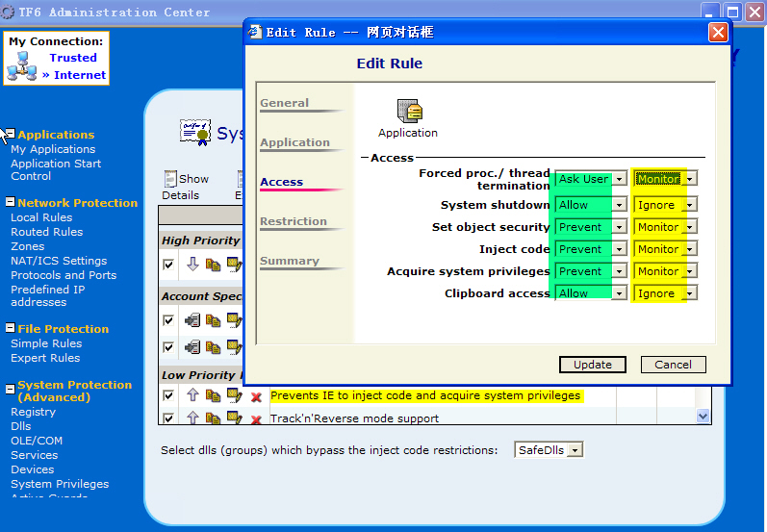
Task: Click the certificate icon beside the page heading
Action: pyautogui.click(x=194, y=132)
